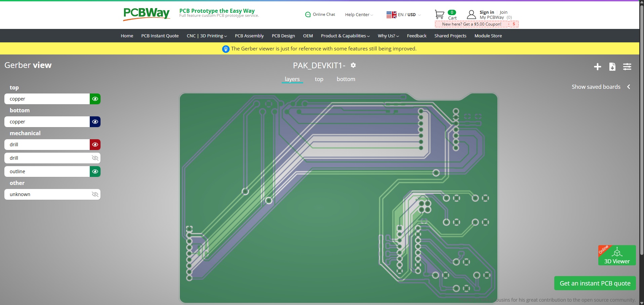Expand Show saved boards chevron

[x=629, y=87]
